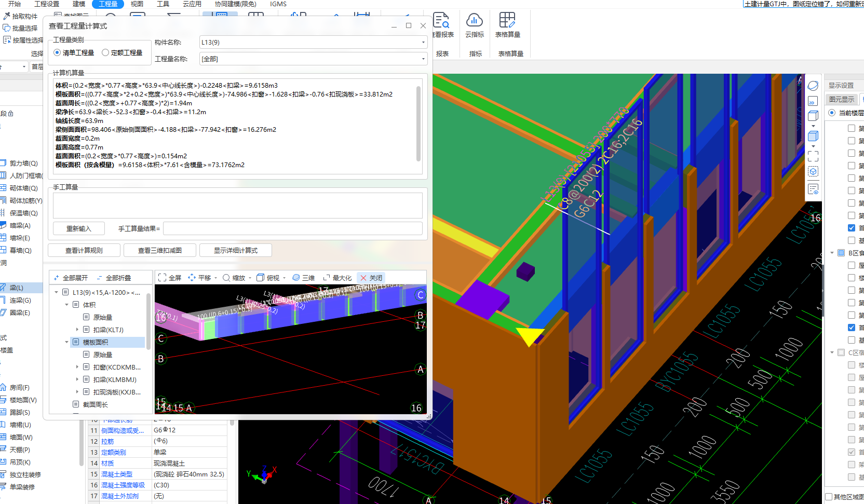Select the 当前楼层 radio in display settings
Viewport: 864px width, 504px height.
point(832,113)
